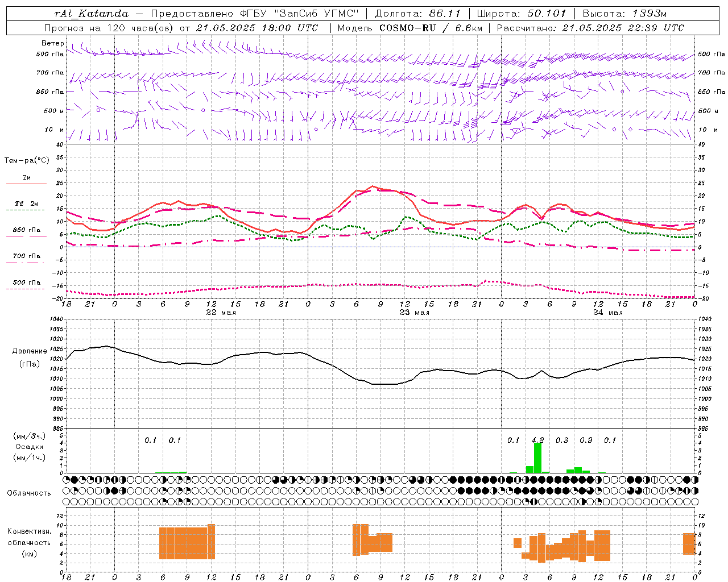The width and height of the screenshot is (728, 582).
Task: Click the Td 2м legend entry
Action: tap(27, 203)
